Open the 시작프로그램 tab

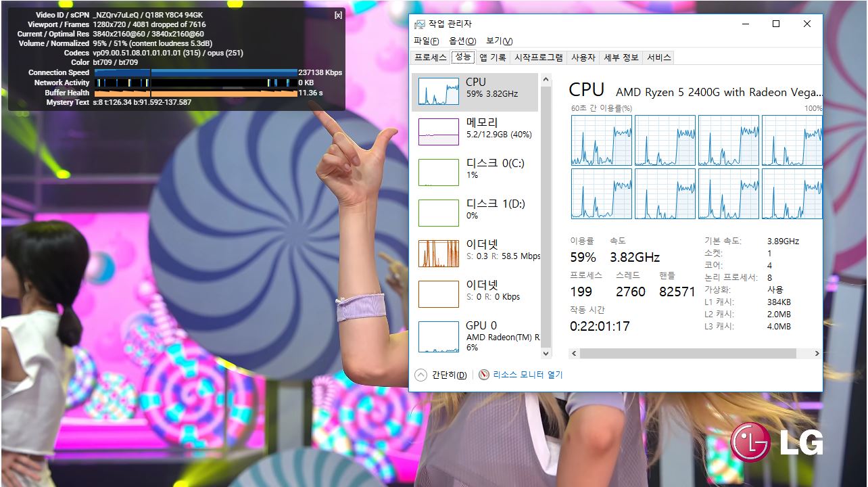tap(539, 57)
